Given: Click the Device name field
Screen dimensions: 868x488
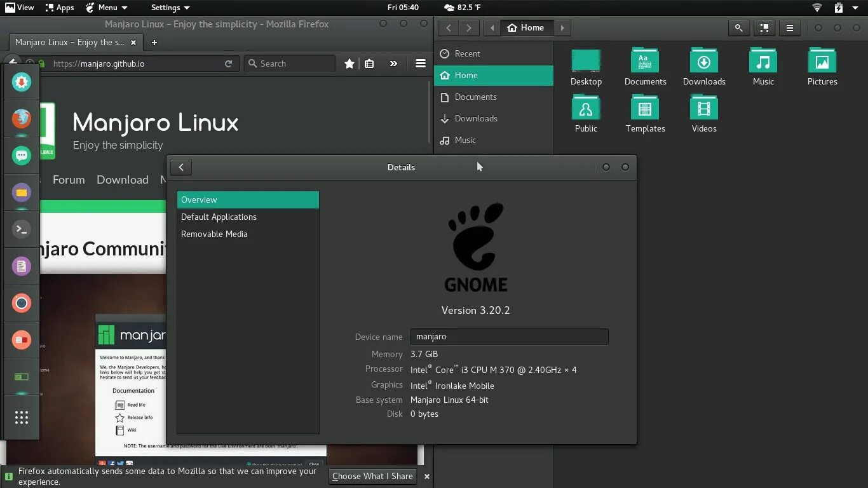Looking at the screenshot, I should tap(509, 337).
